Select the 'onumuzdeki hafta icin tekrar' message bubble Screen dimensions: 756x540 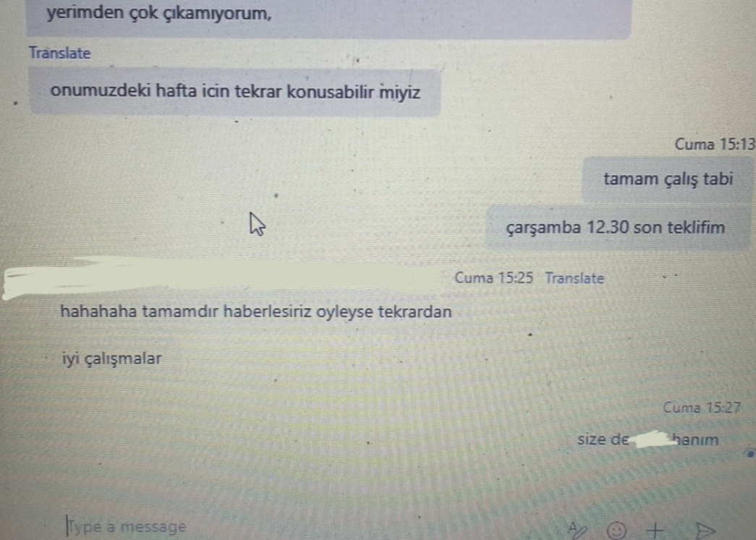coord(235,92)
